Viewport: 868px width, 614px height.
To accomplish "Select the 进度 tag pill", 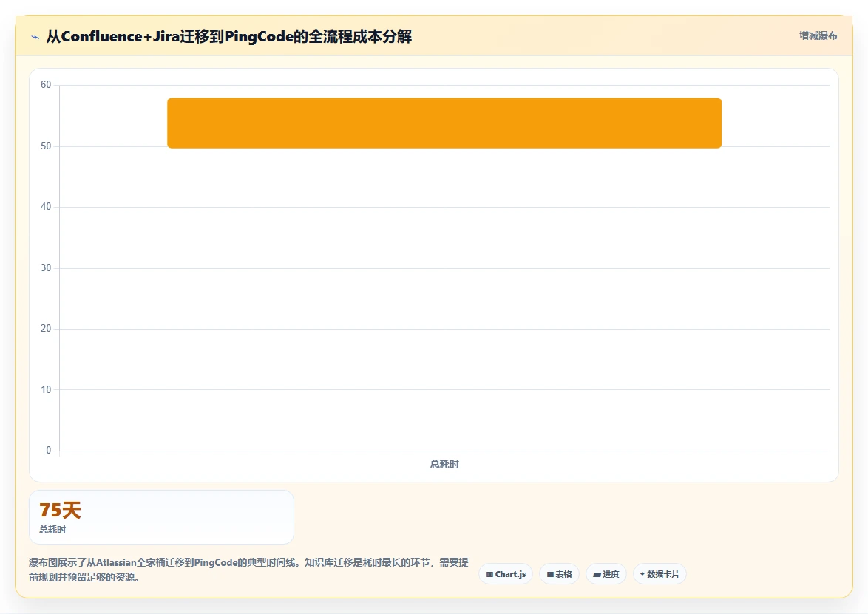I will [606, 574].
